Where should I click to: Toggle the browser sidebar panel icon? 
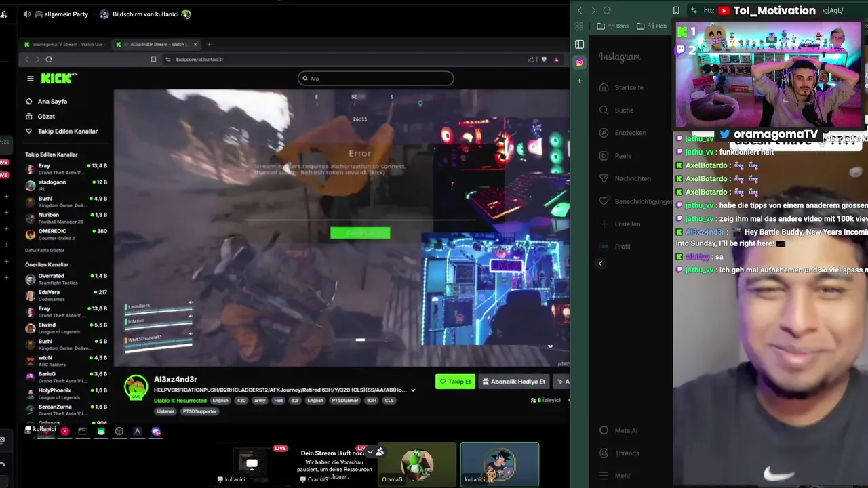tap(580, 45)
